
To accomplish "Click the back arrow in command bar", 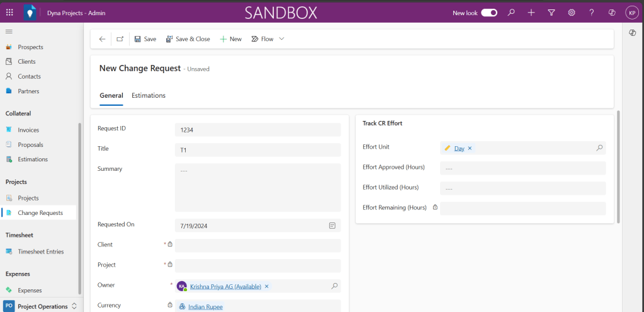I will coord(102,39).
